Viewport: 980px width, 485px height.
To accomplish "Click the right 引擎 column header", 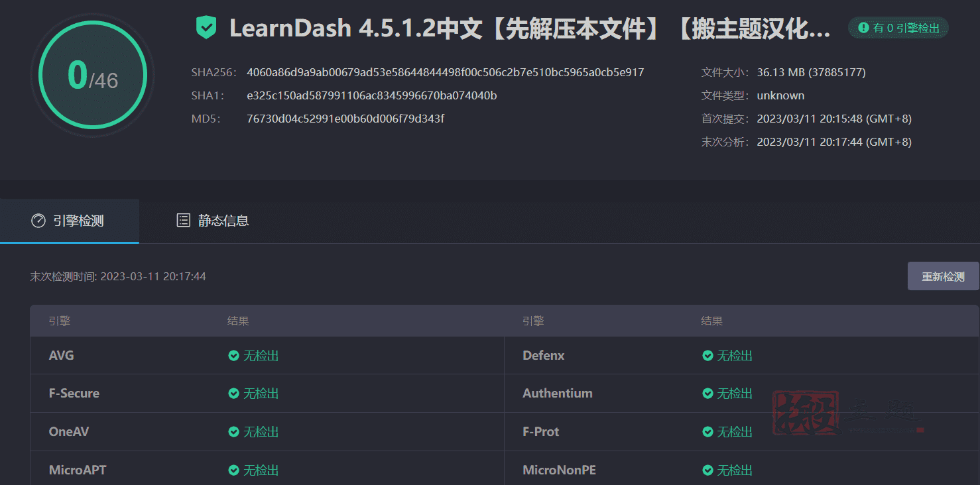I will click(533, 321).
